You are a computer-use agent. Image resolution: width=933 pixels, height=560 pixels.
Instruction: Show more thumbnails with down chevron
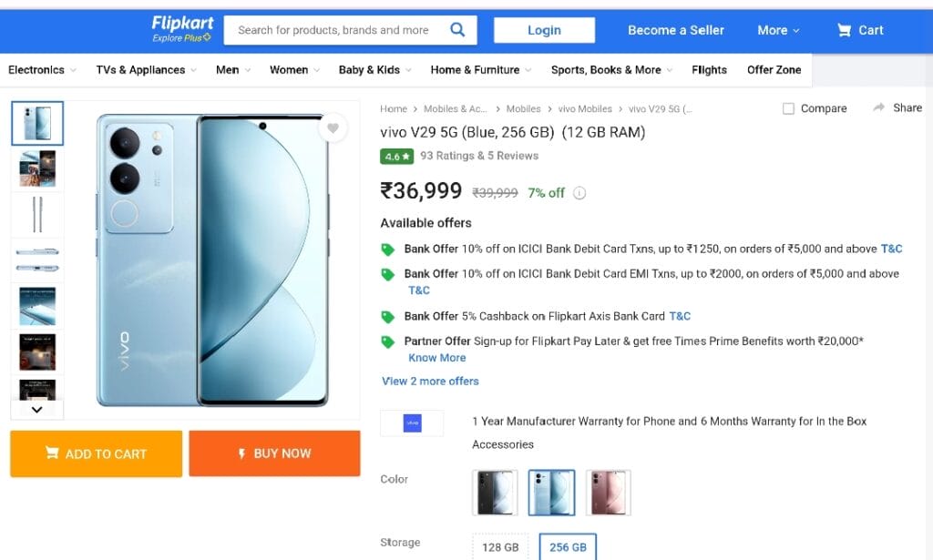pos(36,410)
